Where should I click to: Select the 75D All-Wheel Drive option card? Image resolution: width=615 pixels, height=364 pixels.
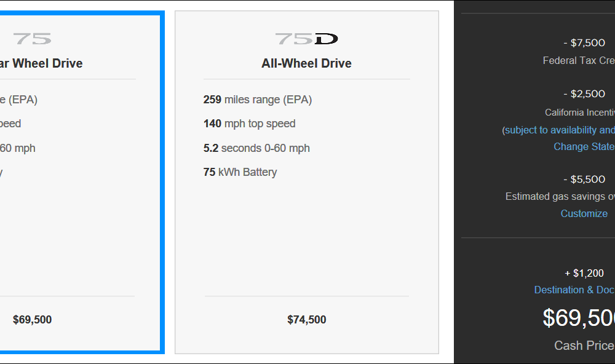(307, 183)
